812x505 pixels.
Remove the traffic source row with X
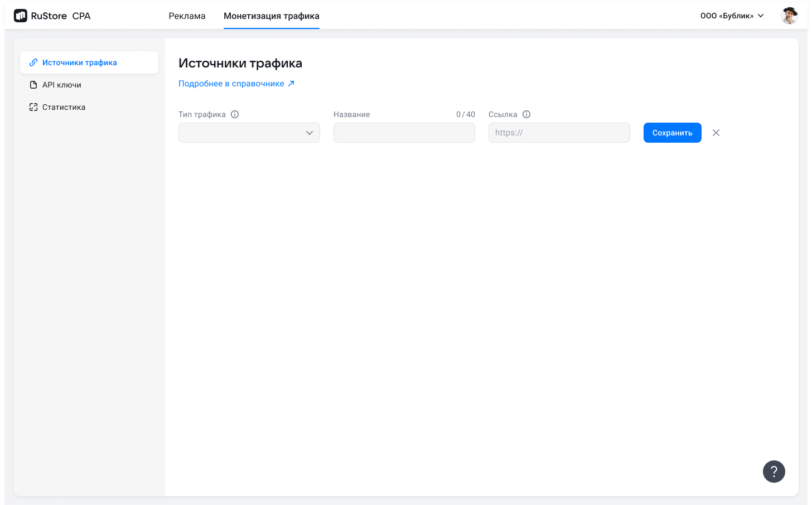point(716,133)
